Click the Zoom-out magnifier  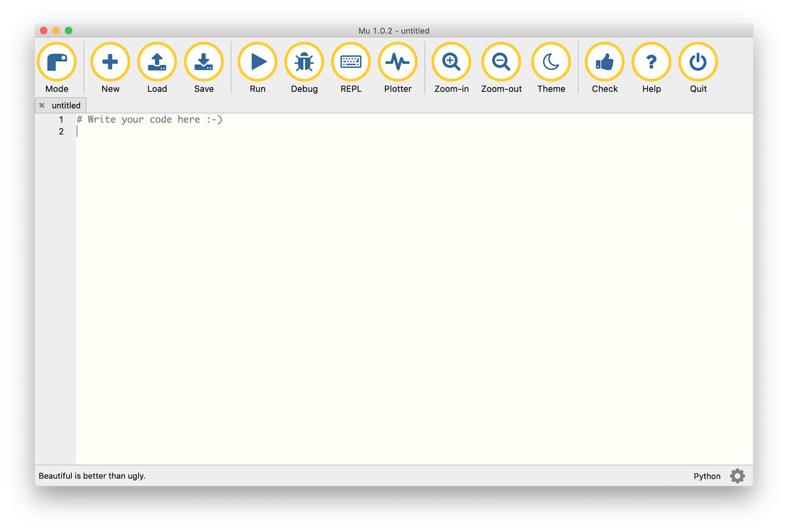501,62
